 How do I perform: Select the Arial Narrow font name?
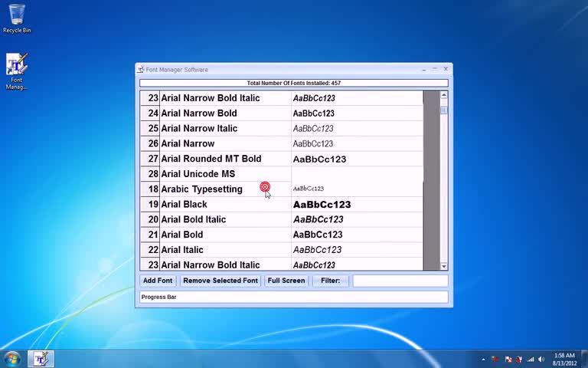click(x=188, y=143)
